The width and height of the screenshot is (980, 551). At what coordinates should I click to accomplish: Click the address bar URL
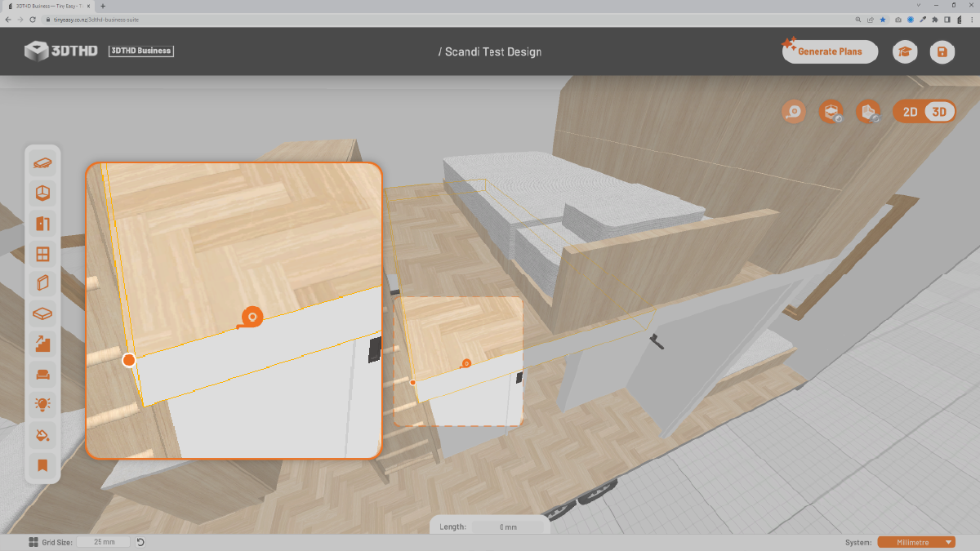[x=96, y=20]
